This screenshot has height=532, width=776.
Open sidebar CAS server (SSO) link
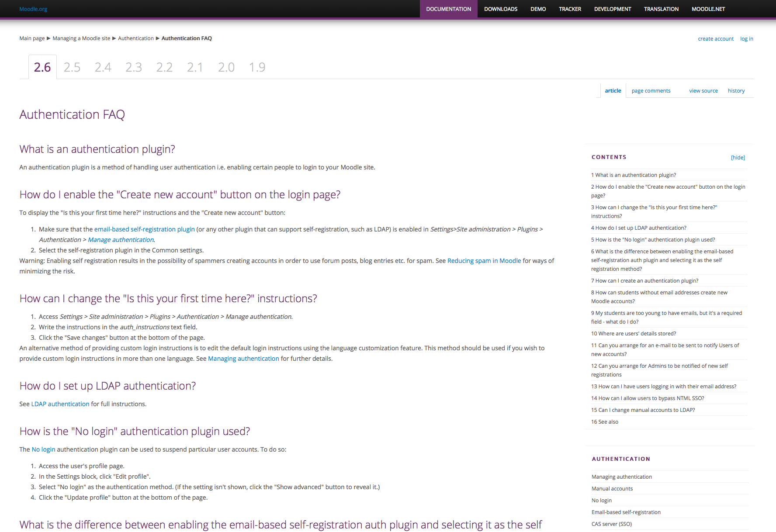coord(612,524)
